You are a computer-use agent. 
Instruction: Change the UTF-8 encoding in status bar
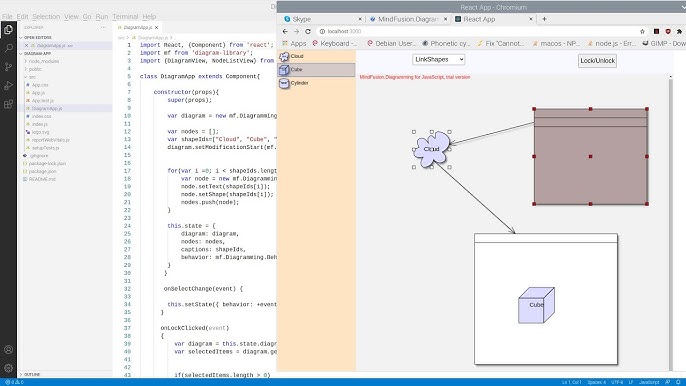pos(617,382)
